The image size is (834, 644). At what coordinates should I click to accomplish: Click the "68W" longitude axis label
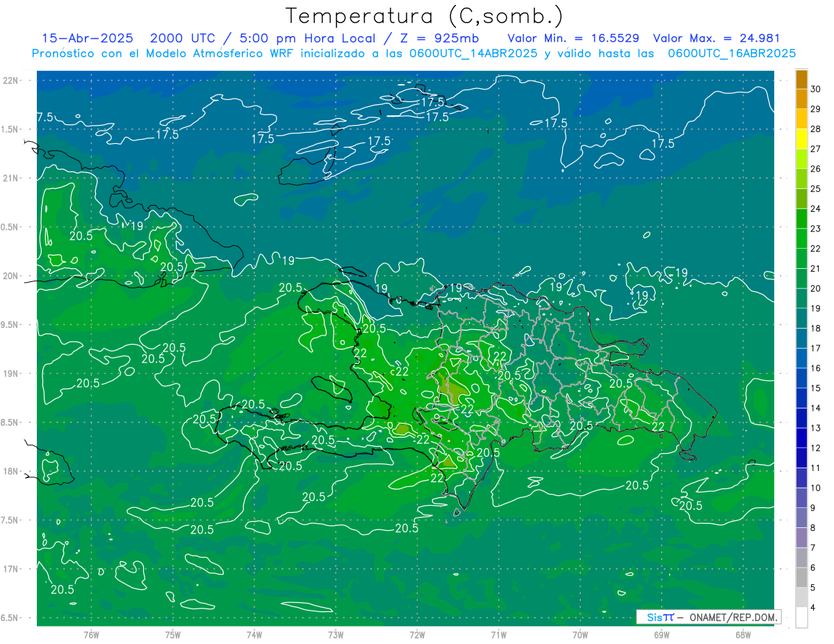point(743,635)
